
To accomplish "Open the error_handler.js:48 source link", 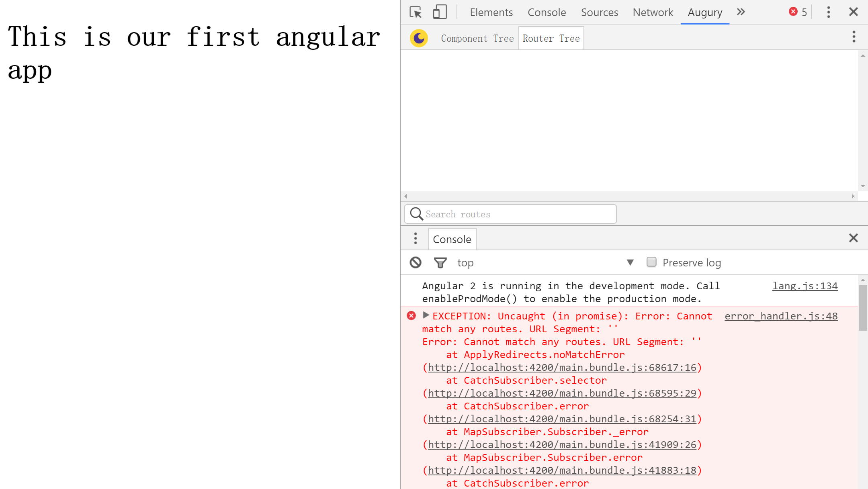I will 781,316.
